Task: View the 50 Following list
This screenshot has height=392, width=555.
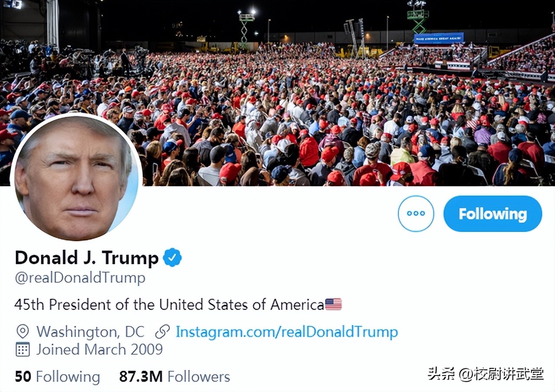Action: (x=57, y=376)
